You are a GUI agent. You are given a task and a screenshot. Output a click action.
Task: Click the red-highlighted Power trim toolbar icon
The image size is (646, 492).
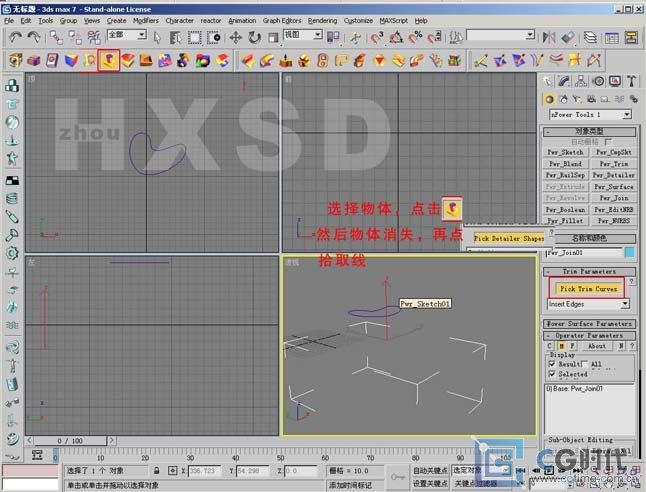click(109, 60)
